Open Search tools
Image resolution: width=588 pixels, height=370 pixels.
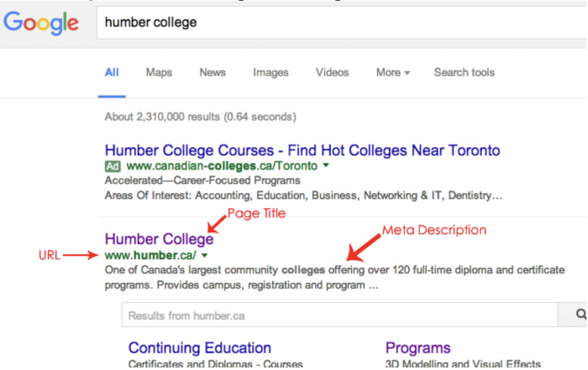pyautogui.click(x=465, y=72)
